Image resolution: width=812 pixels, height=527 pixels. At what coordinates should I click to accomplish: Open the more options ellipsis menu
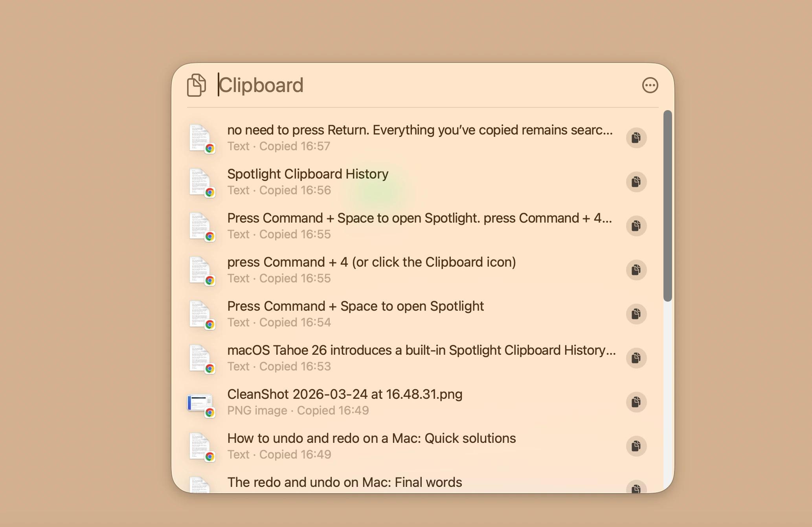tap(649, 85)
